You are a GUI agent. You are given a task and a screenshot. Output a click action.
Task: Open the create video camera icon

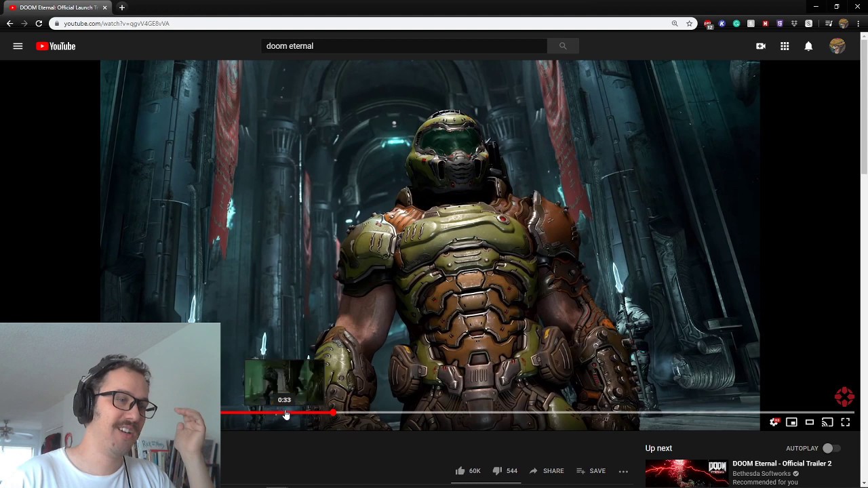tap(761, 46)
